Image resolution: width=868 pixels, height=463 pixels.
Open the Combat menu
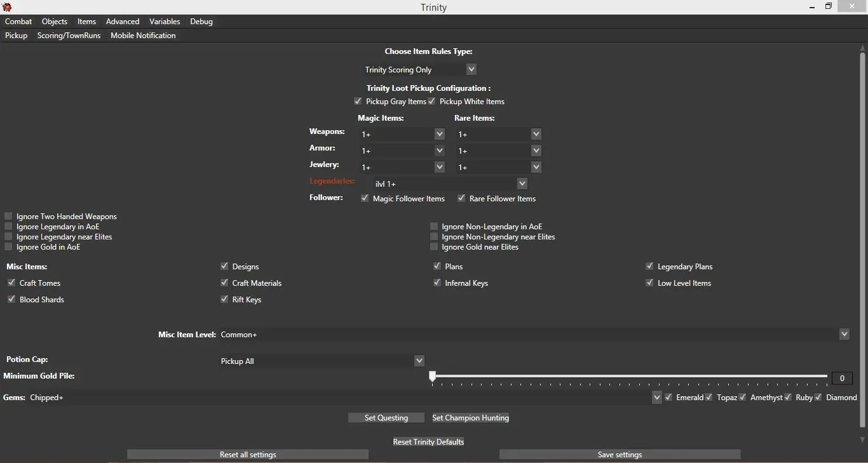coord(18,22)
